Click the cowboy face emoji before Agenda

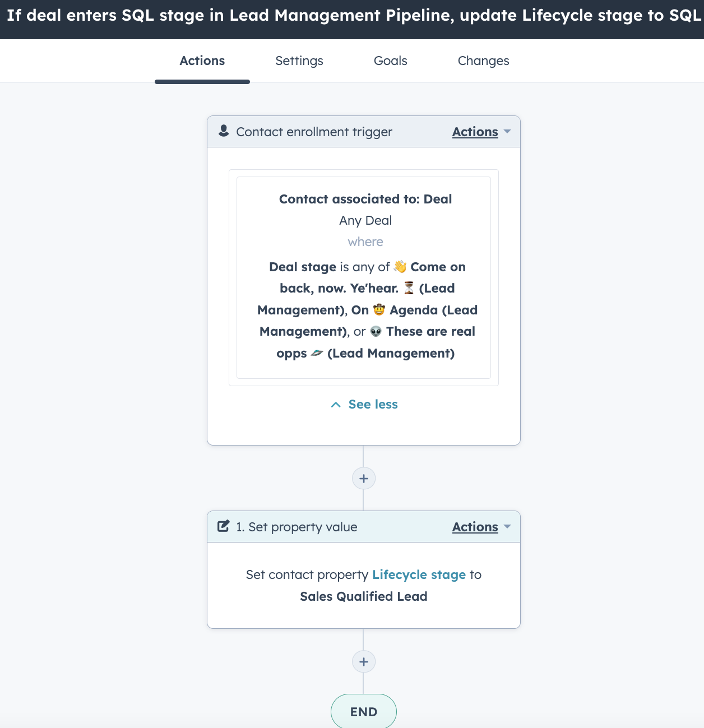point(379,310)
